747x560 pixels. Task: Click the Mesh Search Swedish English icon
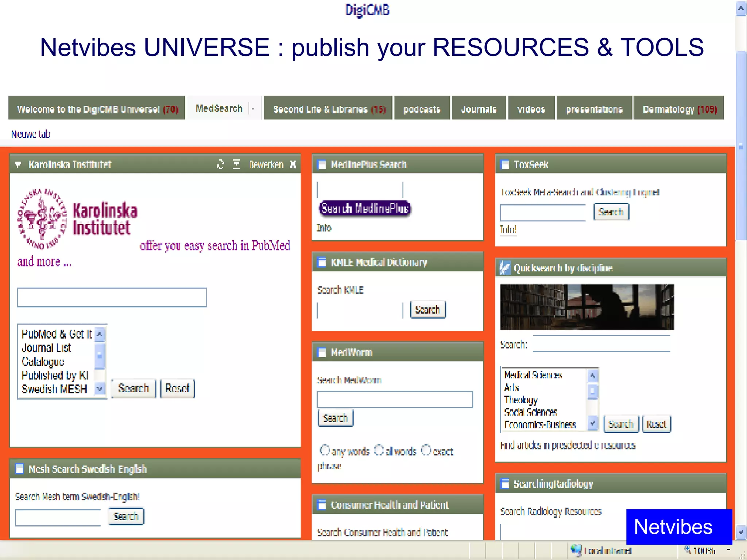tap(19, 468)
